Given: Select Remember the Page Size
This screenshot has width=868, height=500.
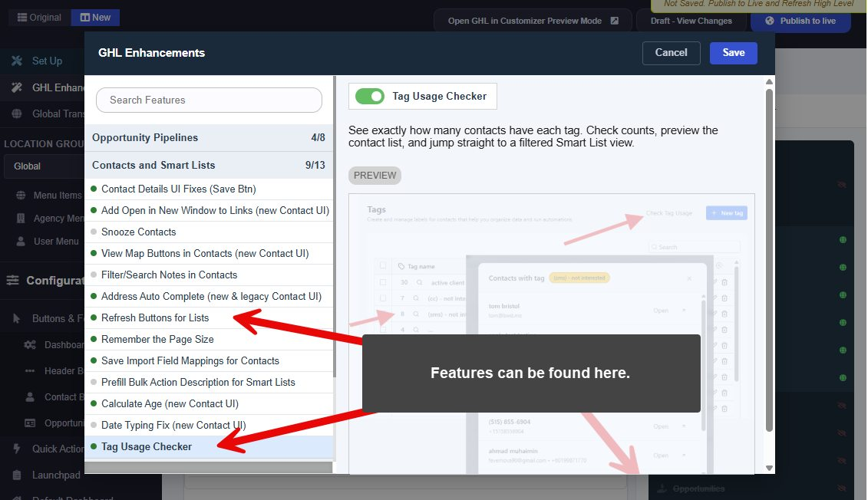Looking at the screenshot, I should pyautogui.click(x=209, y=340).
